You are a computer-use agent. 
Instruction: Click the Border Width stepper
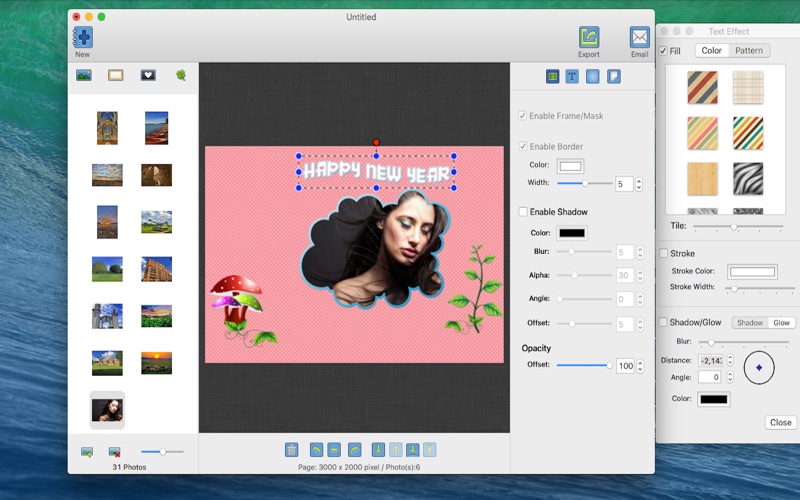pos(639,184)
